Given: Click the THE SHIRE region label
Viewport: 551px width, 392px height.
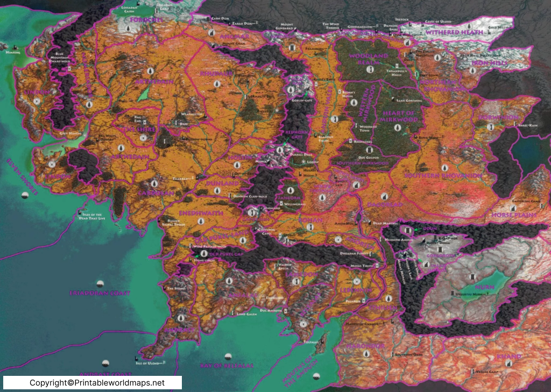Looking at the screenshot, I should click(138, 130).
